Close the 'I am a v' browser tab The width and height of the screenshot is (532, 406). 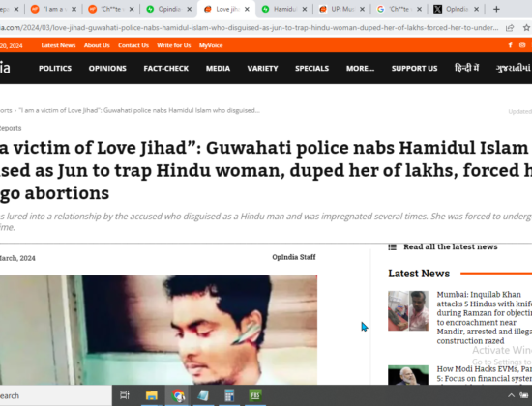[74, 9]
